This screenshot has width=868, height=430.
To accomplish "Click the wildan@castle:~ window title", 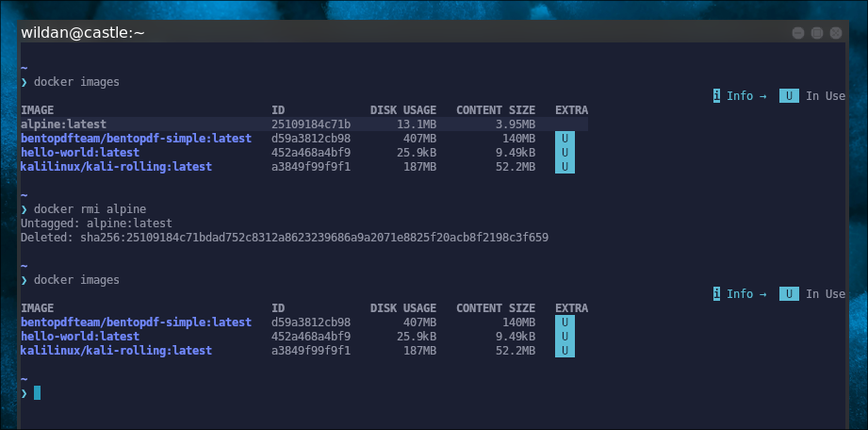I will coord(83,33).
